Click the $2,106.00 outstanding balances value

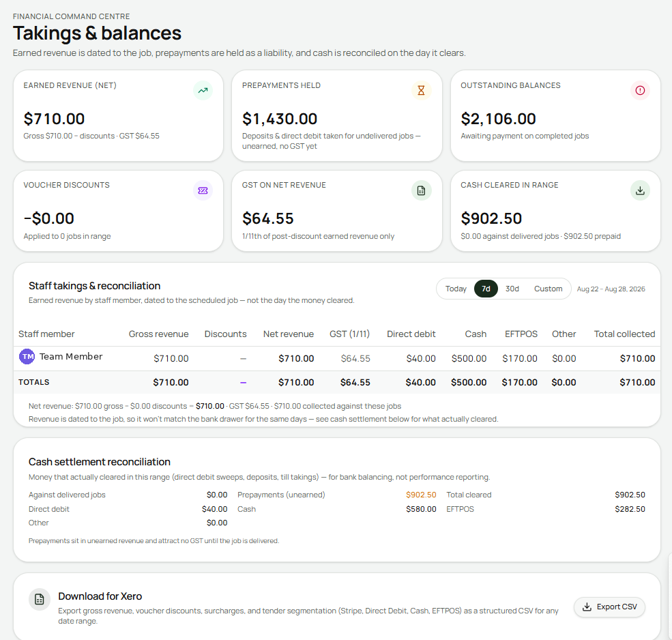(498, 119)
